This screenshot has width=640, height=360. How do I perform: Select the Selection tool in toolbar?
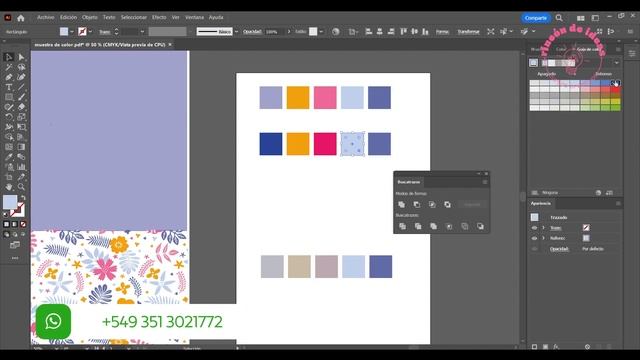coord(9,57)
